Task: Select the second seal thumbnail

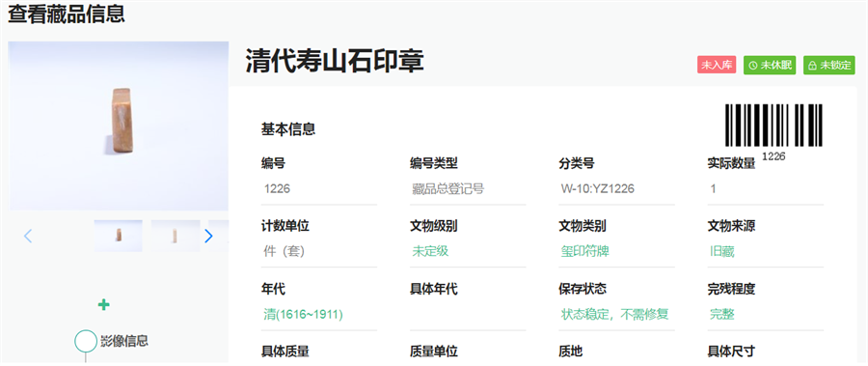Action: coord(176,236)
